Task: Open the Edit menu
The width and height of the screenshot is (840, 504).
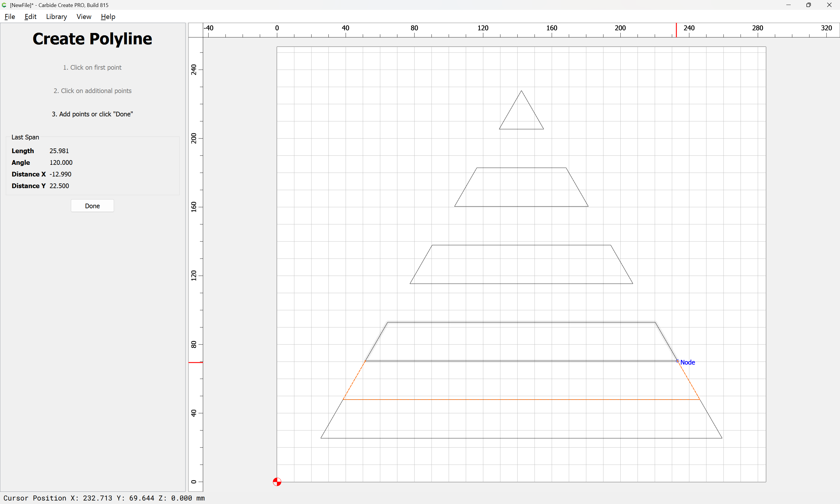Action: (30, 17)
